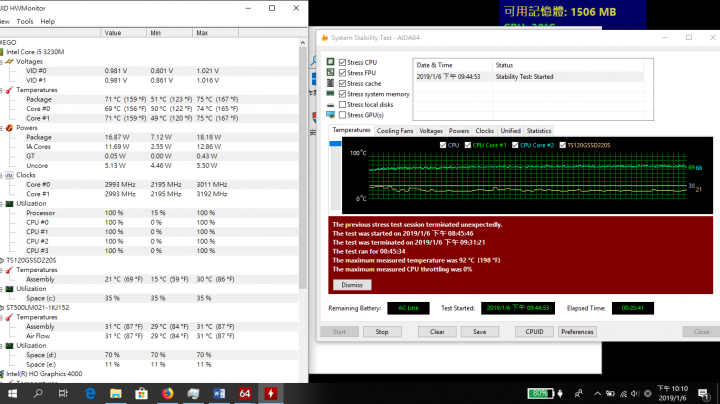Open the Help menu in HWMonitor
Screen dimensions: 720x404
click(x=47, y=21)
